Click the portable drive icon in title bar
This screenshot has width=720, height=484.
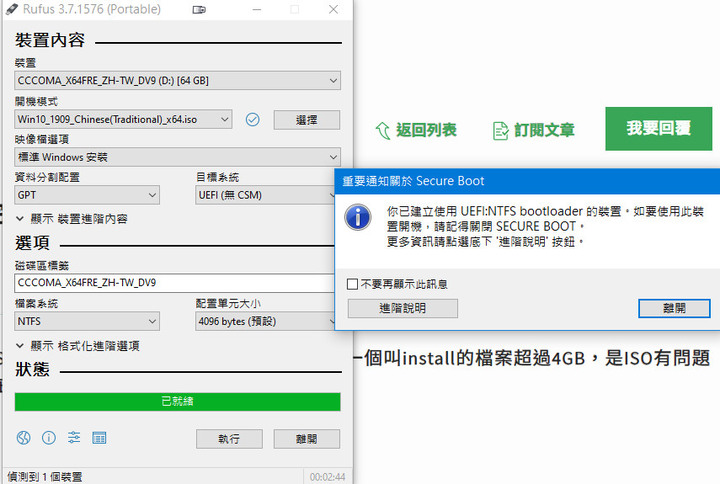click(x=199, y=10)
